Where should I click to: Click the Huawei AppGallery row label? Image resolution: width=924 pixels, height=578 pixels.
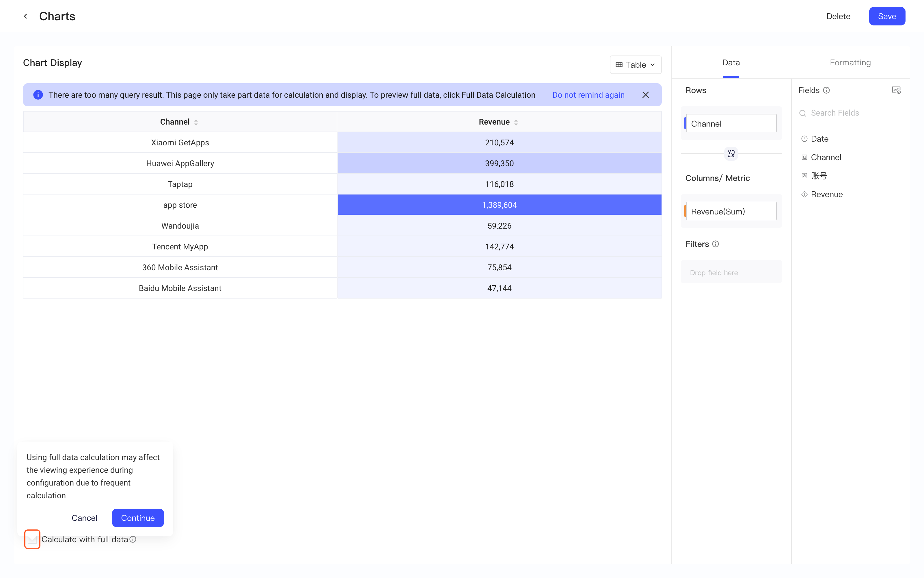[180, 163]
